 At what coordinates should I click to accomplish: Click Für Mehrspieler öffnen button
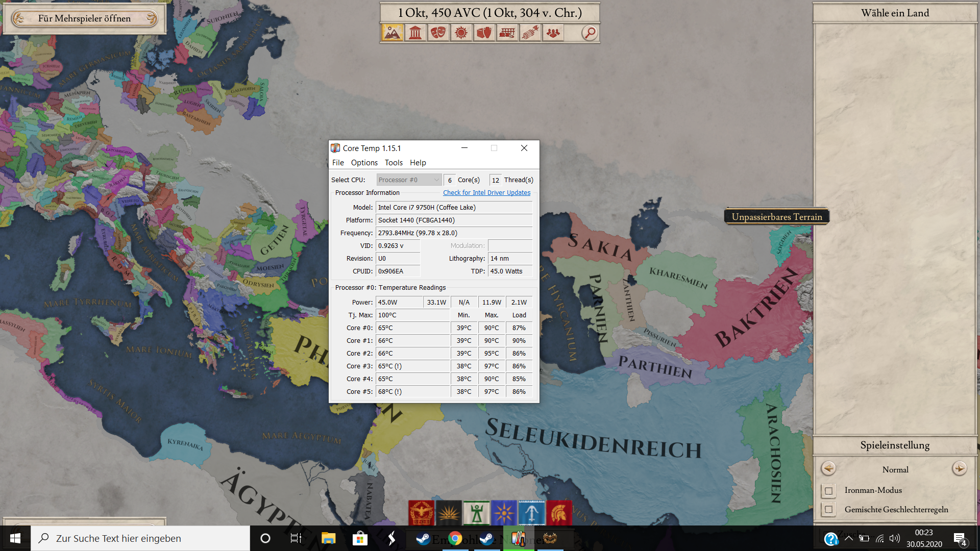tap(85, 19)
